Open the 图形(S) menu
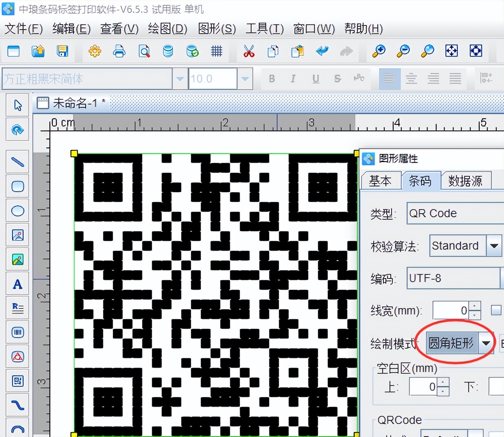This screenshot has height=437, width=504. (x=217, y=29)
